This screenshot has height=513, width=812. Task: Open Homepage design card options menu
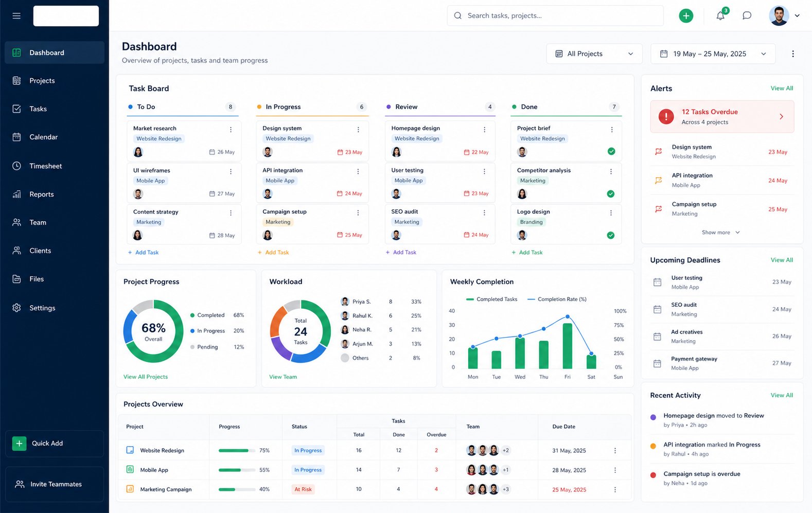coord(484,130)
